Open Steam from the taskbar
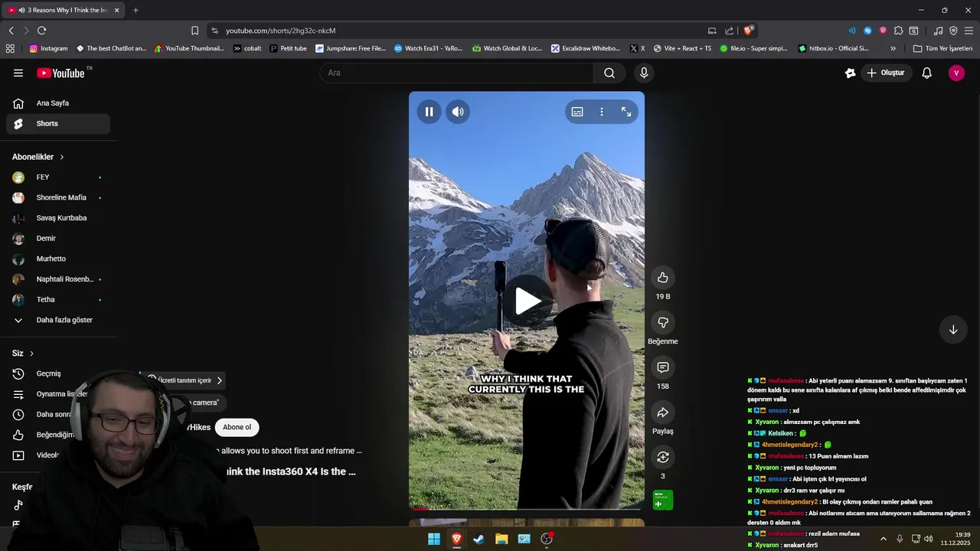This screenshot has width=980, height=551. [x=479, y=539]
